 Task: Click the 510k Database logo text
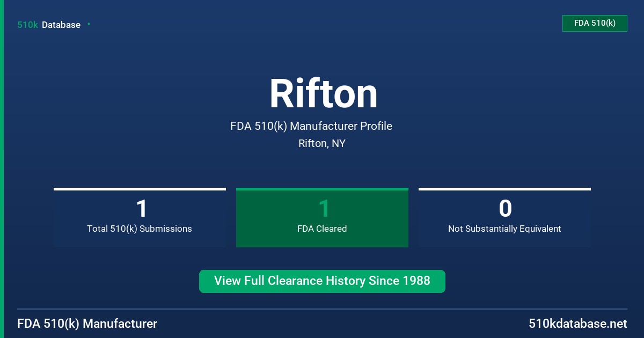tap(49, 25)
